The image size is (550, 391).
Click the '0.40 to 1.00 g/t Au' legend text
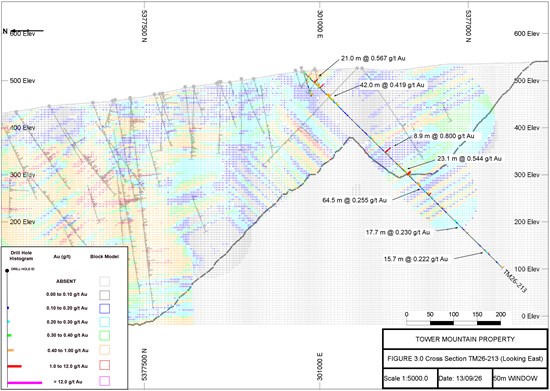[68, 350]
